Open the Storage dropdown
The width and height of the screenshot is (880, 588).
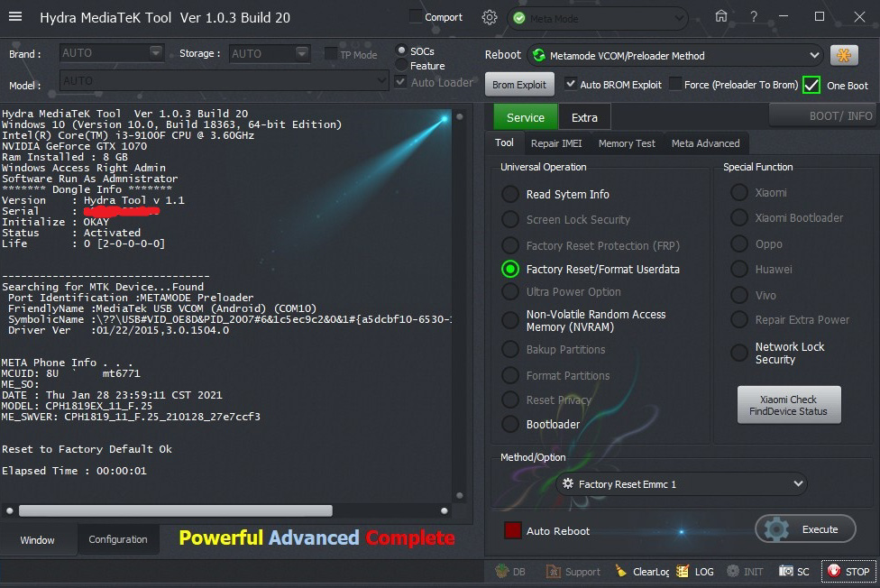pyautogui.click(x=270, y=53)
